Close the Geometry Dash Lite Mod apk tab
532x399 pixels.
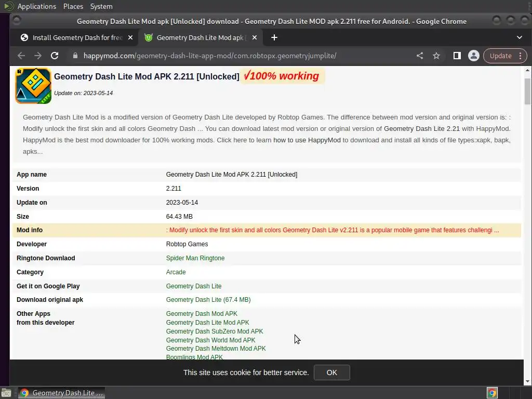255,37
